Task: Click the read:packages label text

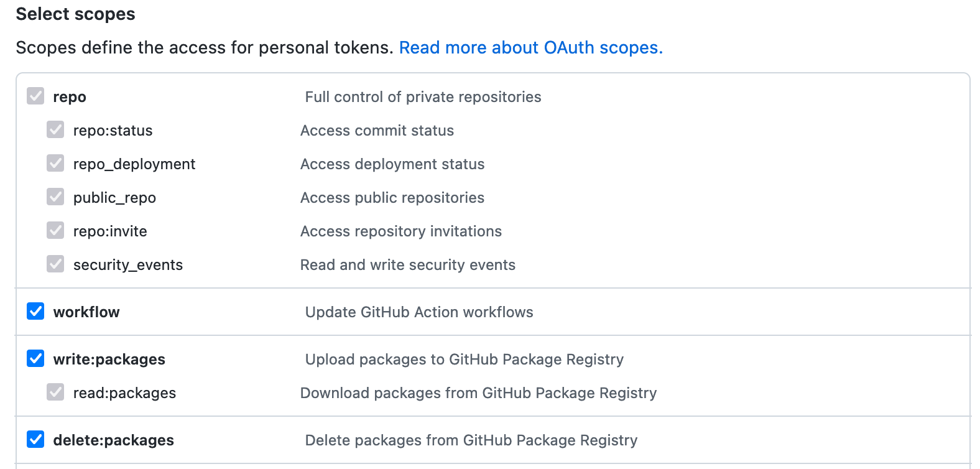Action: pyautogui.click(x=124, y=393)
